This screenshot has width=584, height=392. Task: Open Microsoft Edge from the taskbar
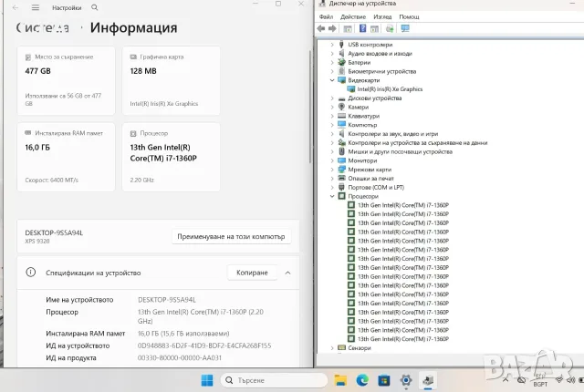click(362, 380)
